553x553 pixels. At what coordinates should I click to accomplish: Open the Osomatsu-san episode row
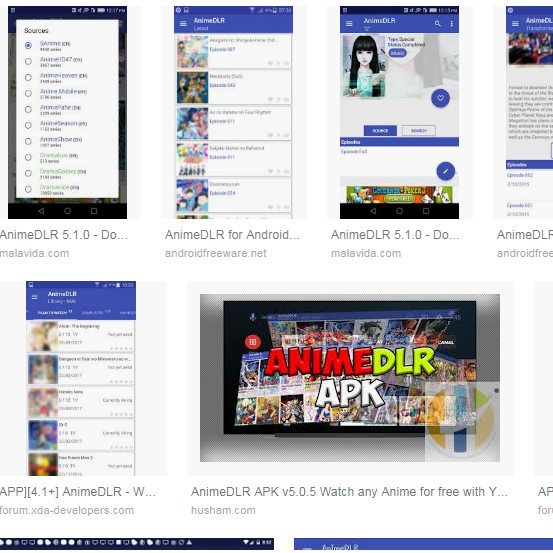tap(233, 195)
